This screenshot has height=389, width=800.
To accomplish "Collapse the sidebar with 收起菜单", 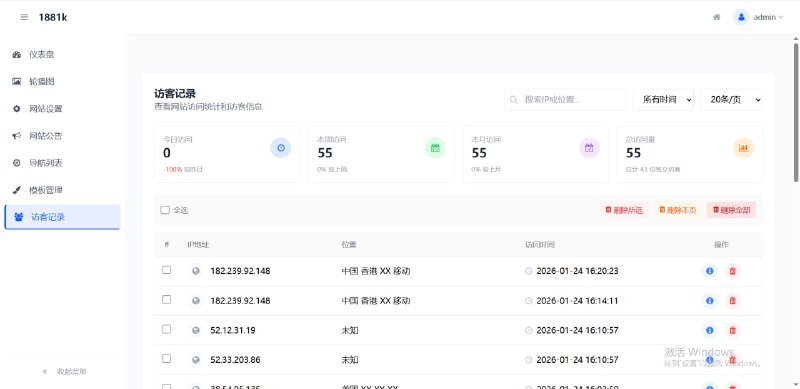I will [x=64, y=372].
